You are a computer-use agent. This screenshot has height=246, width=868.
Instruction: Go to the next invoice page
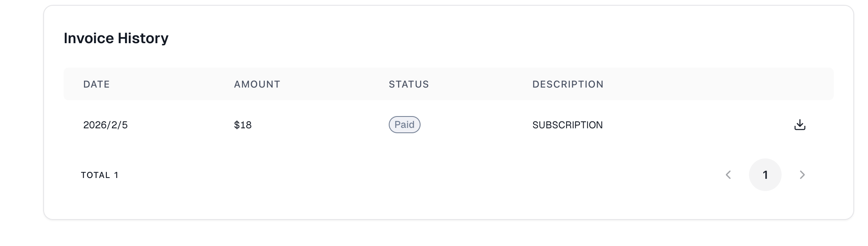[x=802, y=175]
